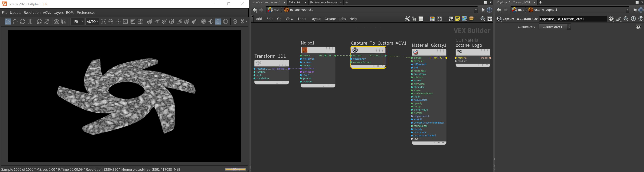This screenshot has height=172, width=644.
Task: Open the Fit zoom dropdown
Action: [77, 22]
